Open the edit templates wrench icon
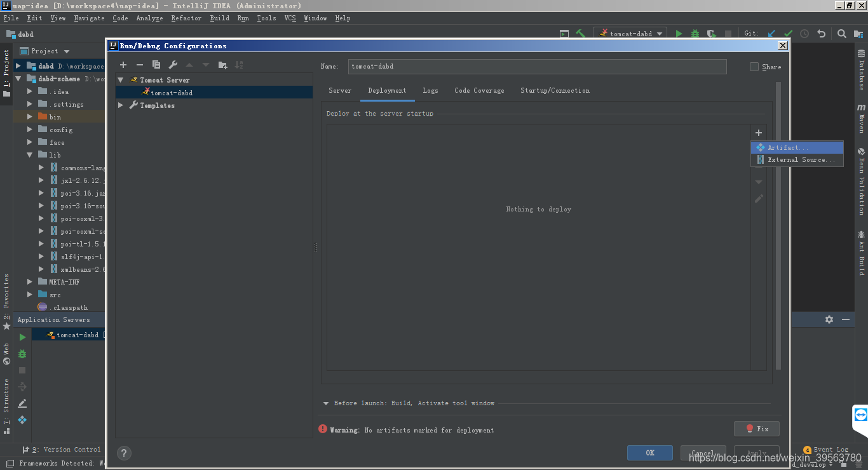 coord(173,65)
